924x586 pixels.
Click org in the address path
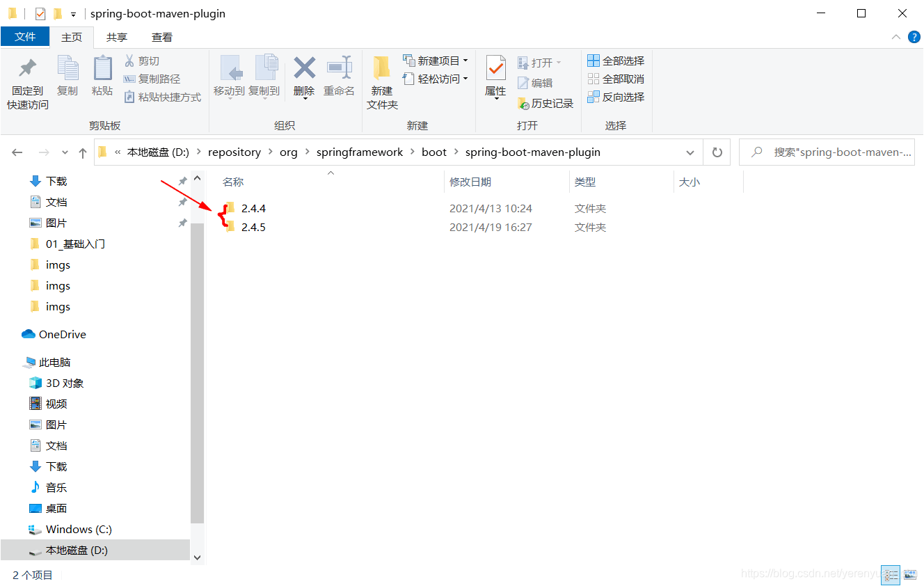289,152
